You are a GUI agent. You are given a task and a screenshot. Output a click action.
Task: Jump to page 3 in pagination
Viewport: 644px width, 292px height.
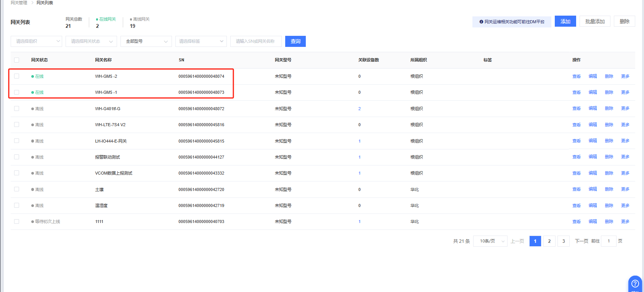[x=564, y=241]
